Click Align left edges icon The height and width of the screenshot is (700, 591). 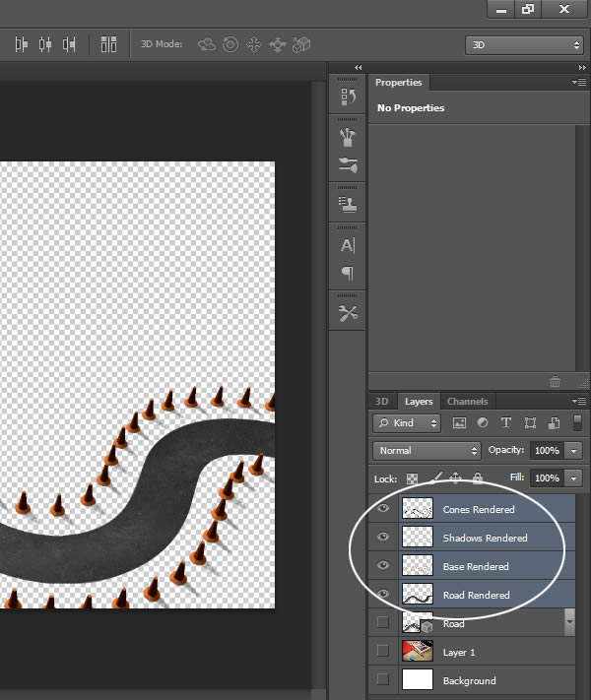point(21,44)
